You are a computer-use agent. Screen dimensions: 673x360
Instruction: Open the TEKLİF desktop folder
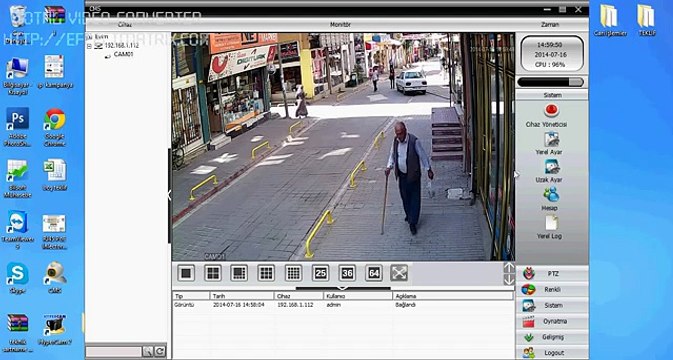click(x=646, y=21)
